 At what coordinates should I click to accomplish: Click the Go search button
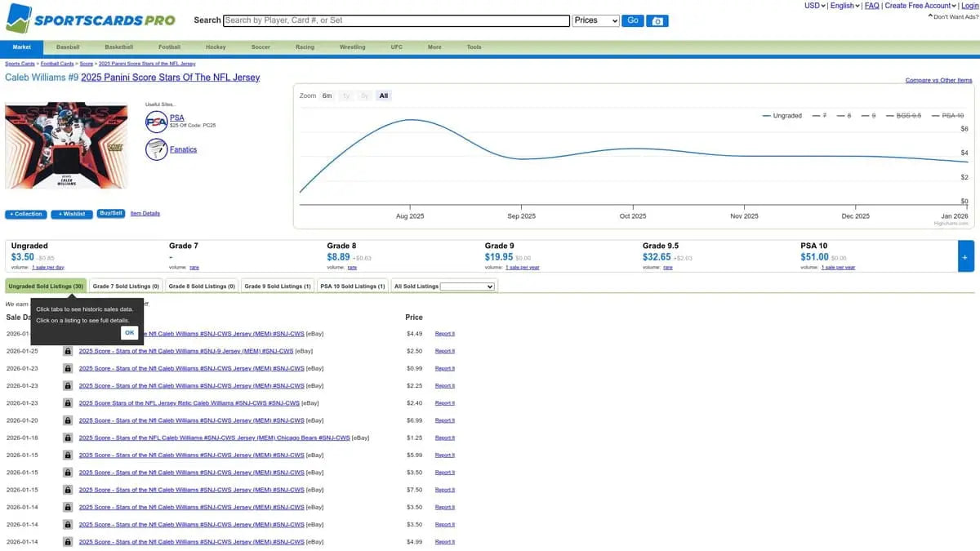tap(633, 20)
